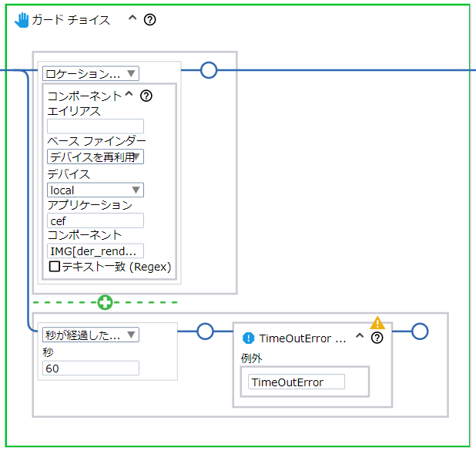Click the エイリアス text field
The image size is (476, 451).
point(96,126)
